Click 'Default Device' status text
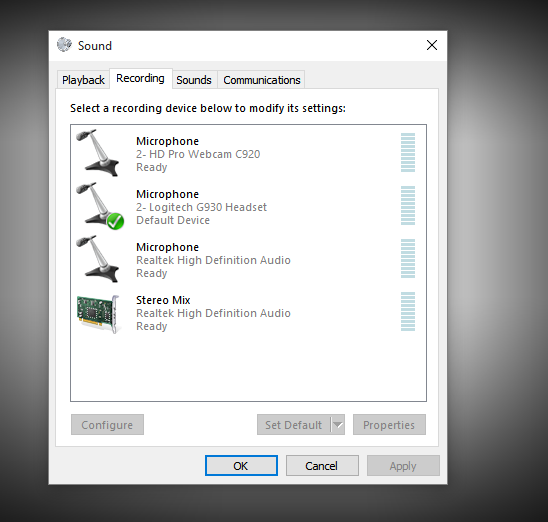Image resolution: width=548 pixels, height=522 pixels. click(x=173, y=220)
